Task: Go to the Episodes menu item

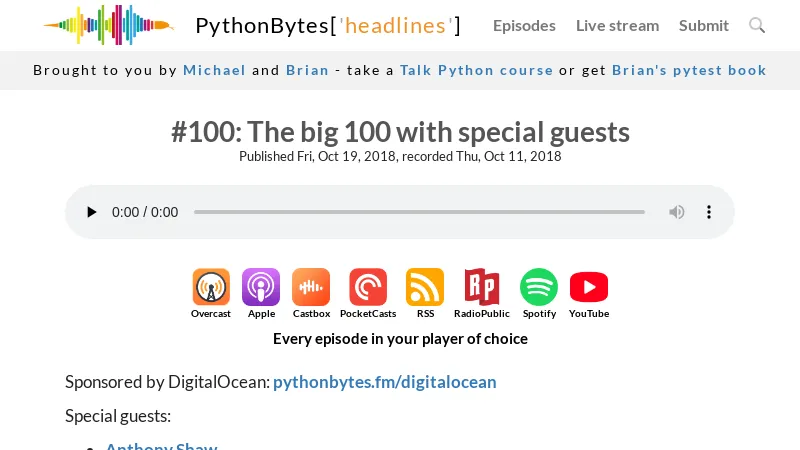Action: tap(524, 26)
